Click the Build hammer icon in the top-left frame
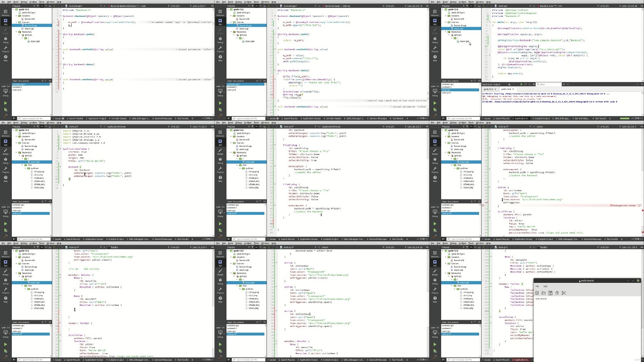Viewport: 644px width, 362px height. pos(5,116)
